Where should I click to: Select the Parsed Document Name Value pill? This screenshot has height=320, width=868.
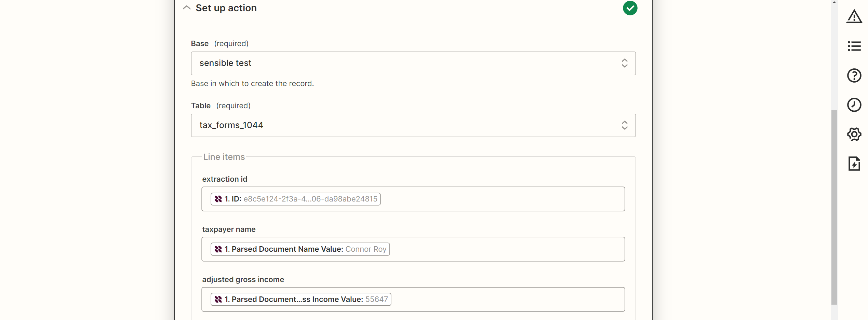pos(300,249)
